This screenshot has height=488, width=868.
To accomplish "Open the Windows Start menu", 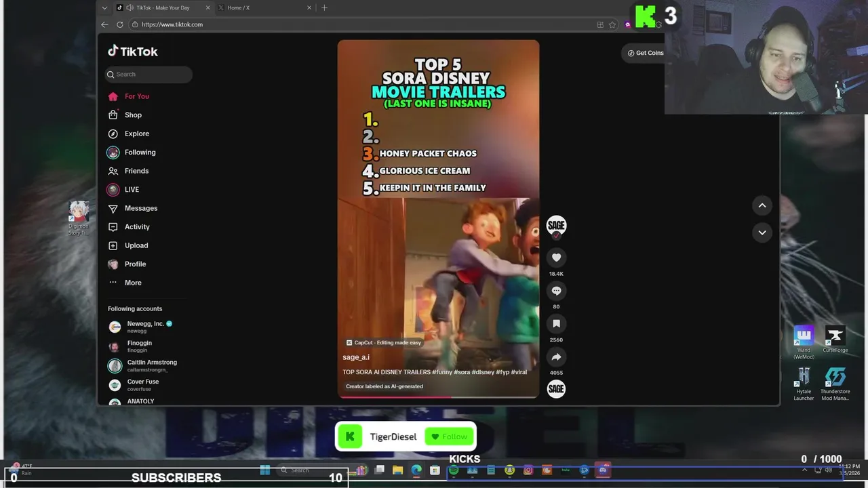I will (265, 470).
